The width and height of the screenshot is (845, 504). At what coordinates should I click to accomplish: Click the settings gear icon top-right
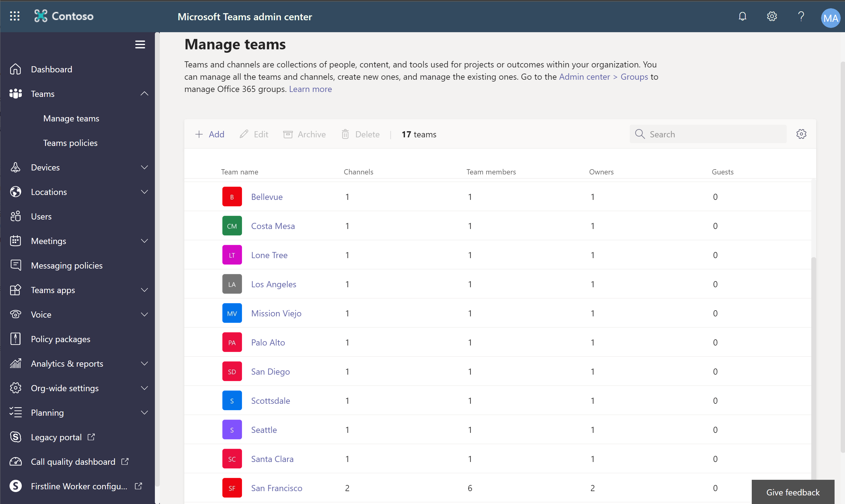pos(771,16)
